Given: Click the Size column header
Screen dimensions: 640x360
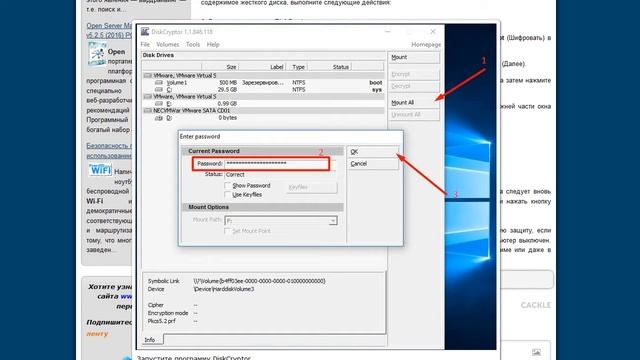Looking at the screenshot, I should [x=220, y=67].
